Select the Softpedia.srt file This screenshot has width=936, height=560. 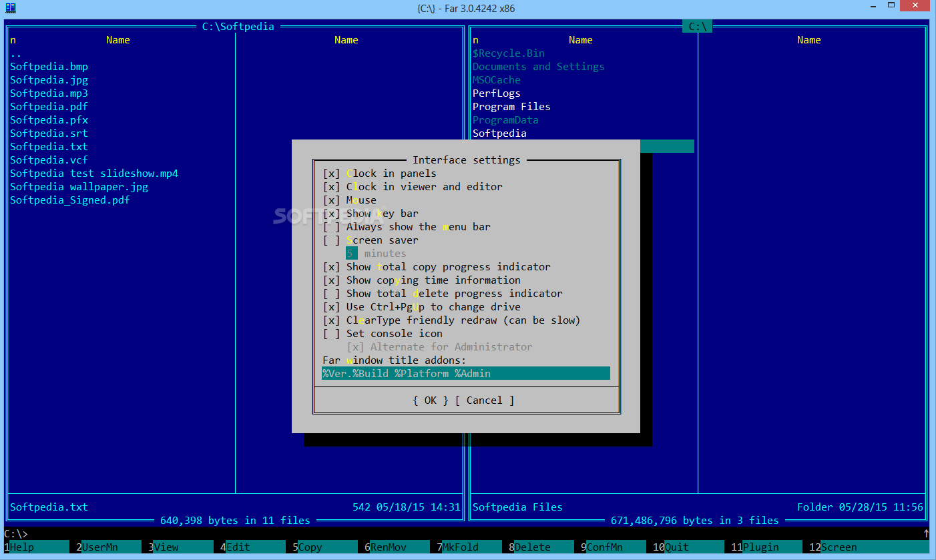coord(49,133)
